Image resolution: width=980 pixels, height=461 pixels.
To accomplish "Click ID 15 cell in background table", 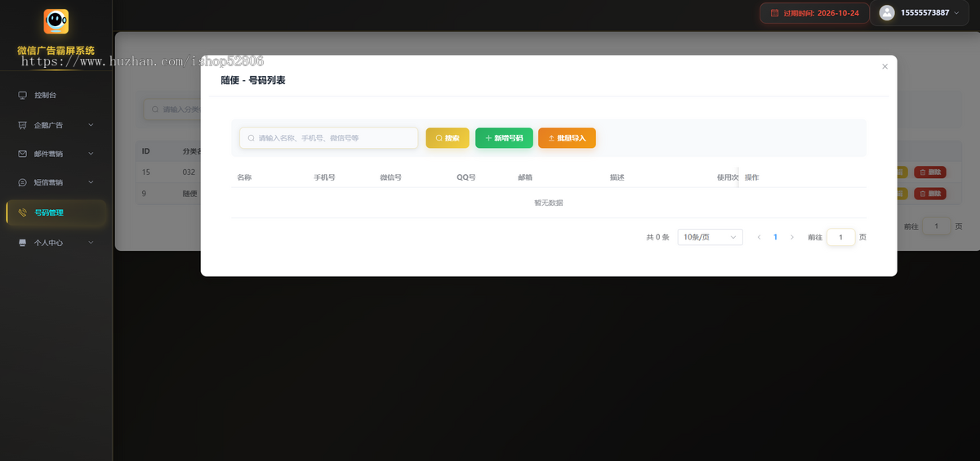I will point(146,172).
